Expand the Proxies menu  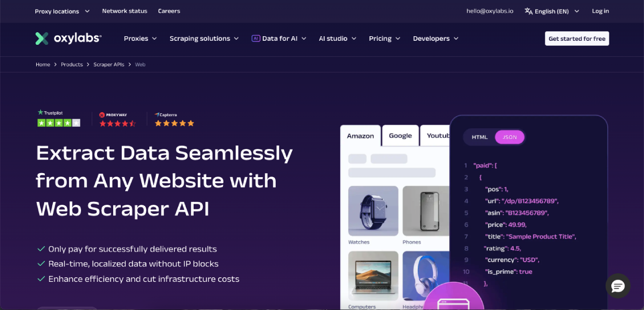[x=140, y=38]
